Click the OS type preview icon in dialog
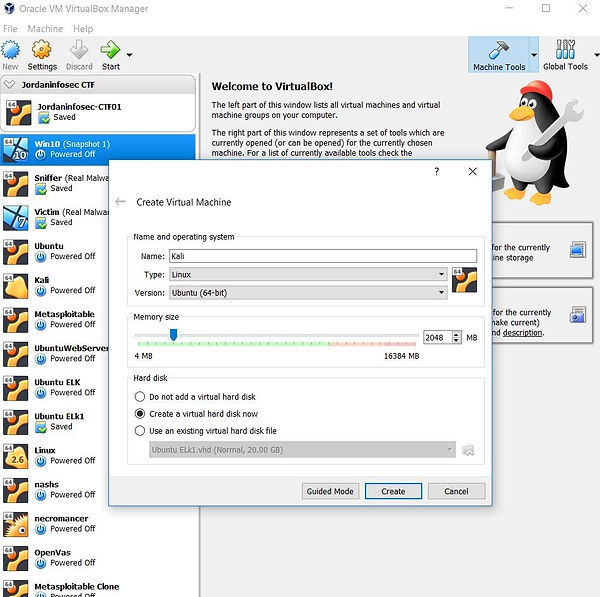This screenshot has width=600, height=597. (464, 280)
